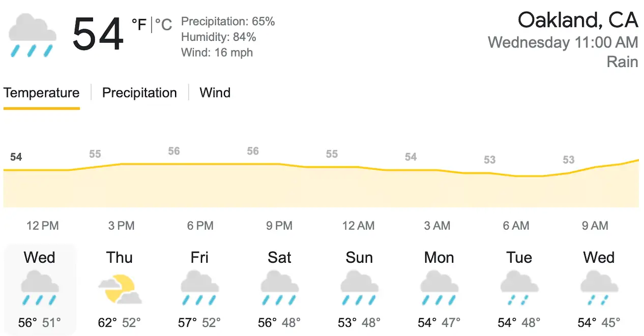This screenshot has height=336, width=644.
Task: Select the last Wednesday's light rain icon
Action: [x=599, y=288]
